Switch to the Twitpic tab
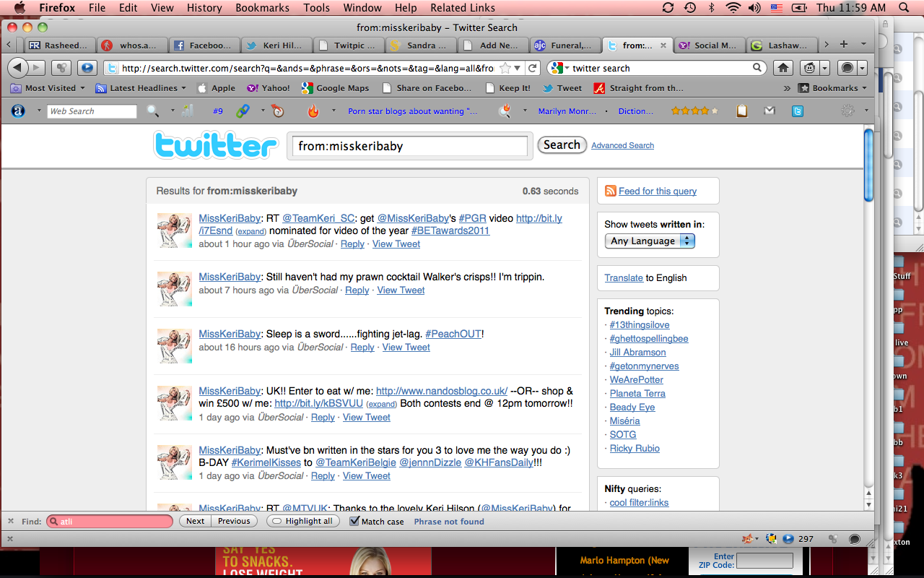This screenshot has width=924, height=578. tap(349, 45)
